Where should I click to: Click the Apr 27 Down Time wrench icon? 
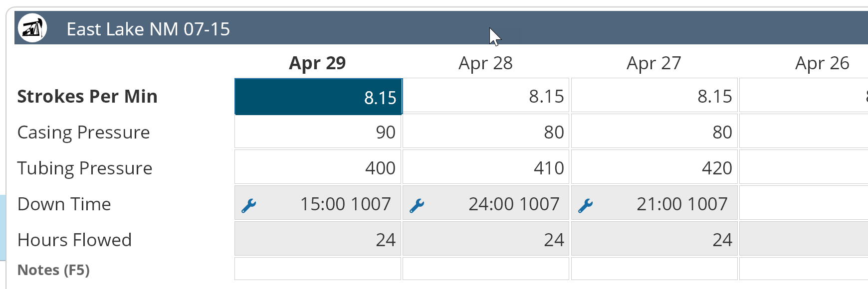(585, 205)
